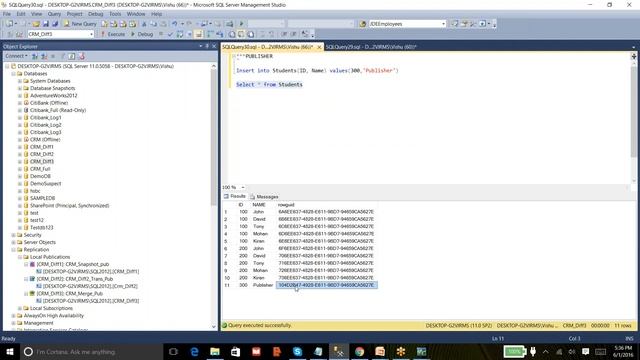The image size is (640, 360).
Task: Expand the System Databases folder
Action: (x=20, y=81)
